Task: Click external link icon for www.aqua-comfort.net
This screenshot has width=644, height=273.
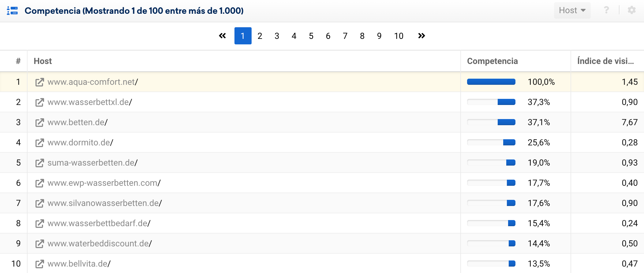Action: click(x=39, y=82)
